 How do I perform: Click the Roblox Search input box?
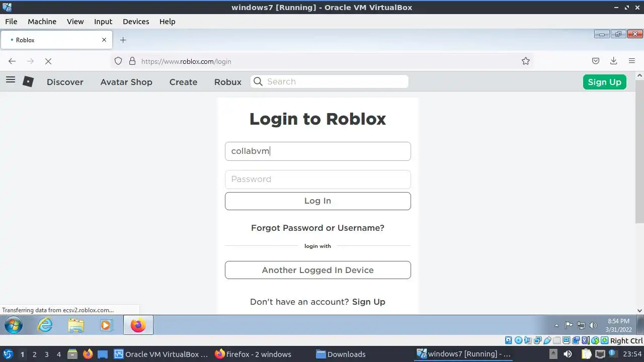(330, 81)
